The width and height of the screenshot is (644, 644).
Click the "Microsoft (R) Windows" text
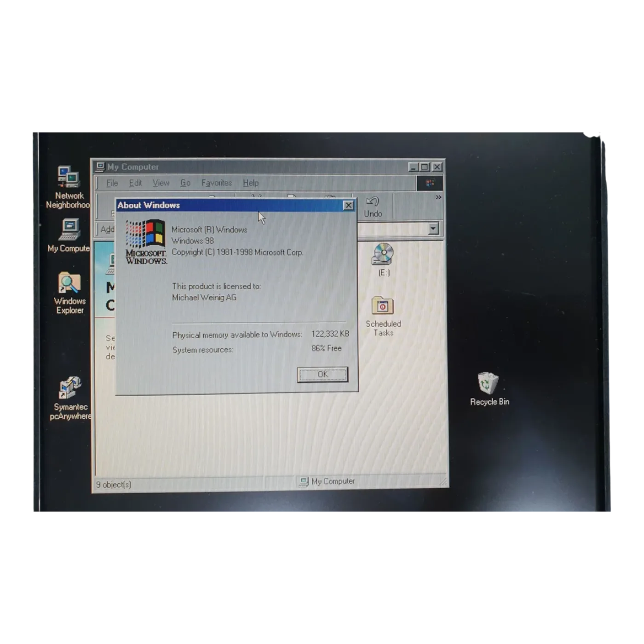209,230
